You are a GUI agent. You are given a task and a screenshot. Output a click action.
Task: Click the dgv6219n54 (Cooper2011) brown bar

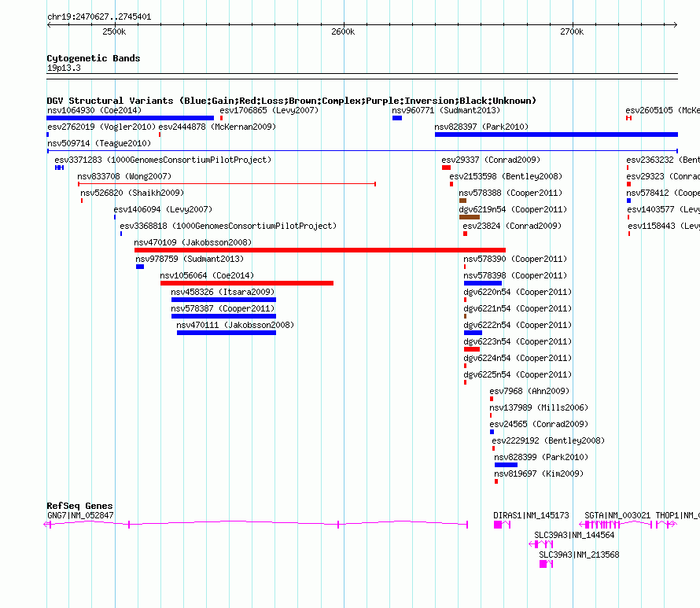pos(470,217)
